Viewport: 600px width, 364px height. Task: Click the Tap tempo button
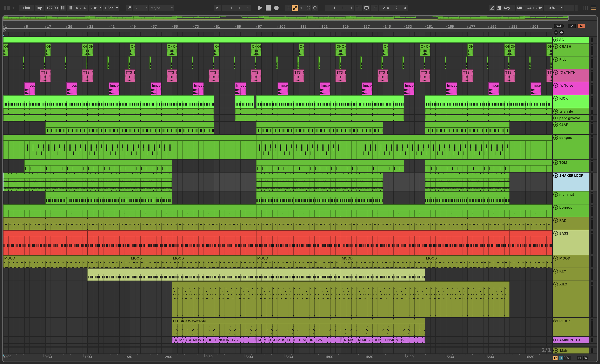(39, 8)
